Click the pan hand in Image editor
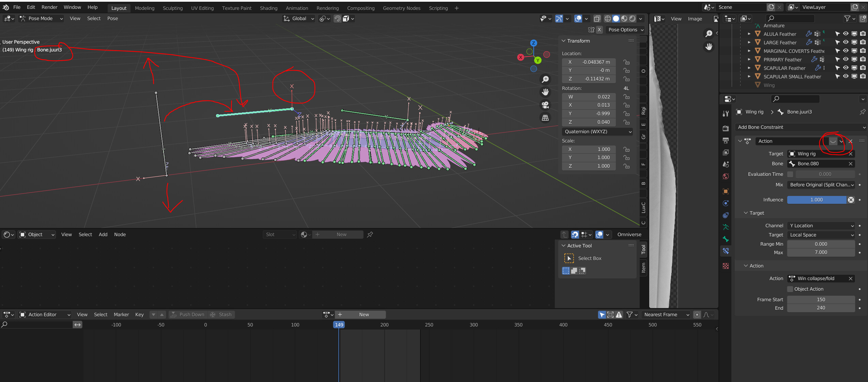The image size is (868, 382). click(x=709, y=47)
